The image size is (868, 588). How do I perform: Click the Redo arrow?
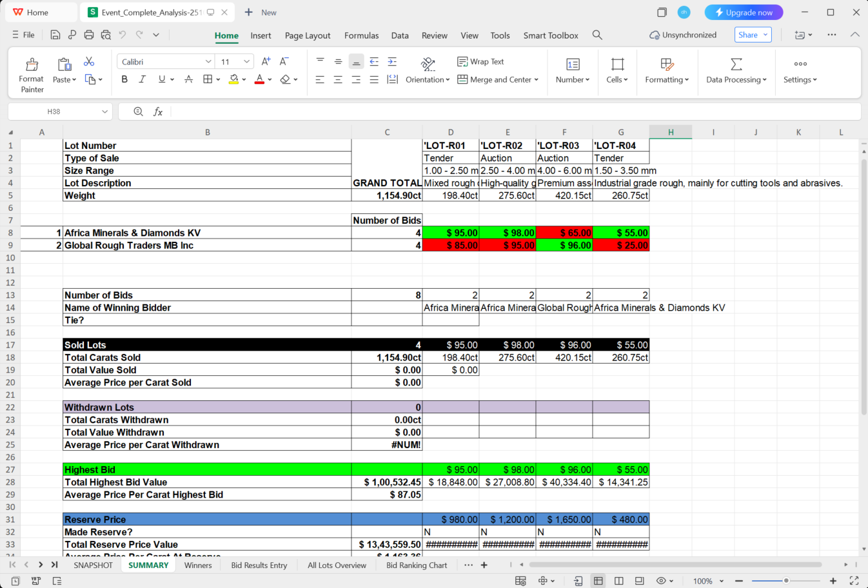(x=139, y=35)
